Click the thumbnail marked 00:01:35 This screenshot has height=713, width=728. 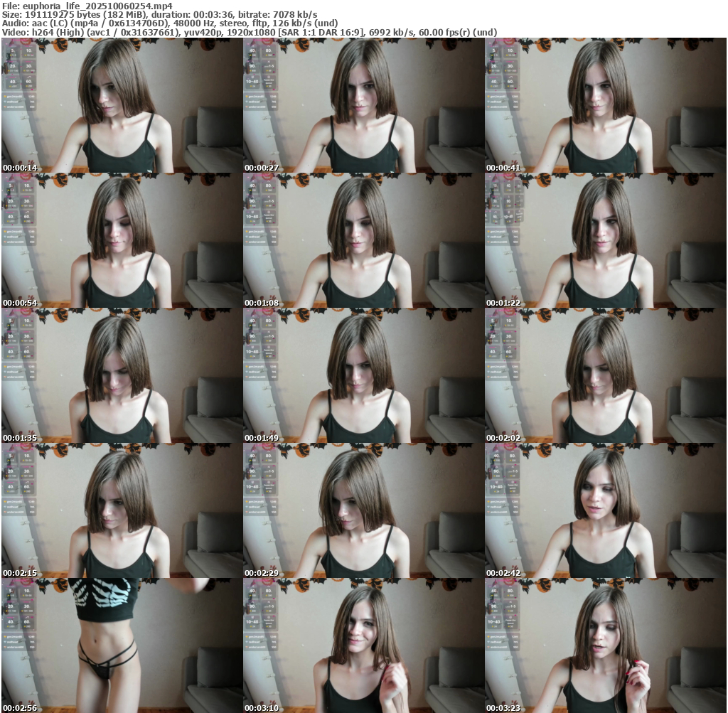click(x=122, y=375)
